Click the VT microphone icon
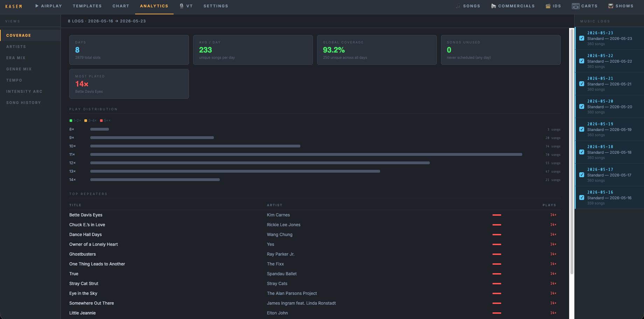Image resolution: width=644 pixels, height=319 pixels. coord(181,6)
